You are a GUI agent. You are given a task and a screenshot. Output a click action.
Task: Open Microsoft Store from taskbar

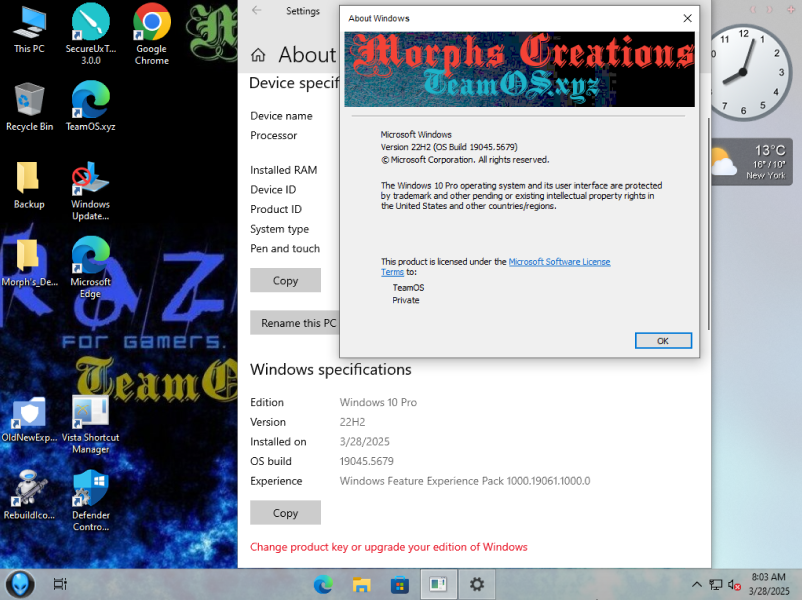click(399, 584)
